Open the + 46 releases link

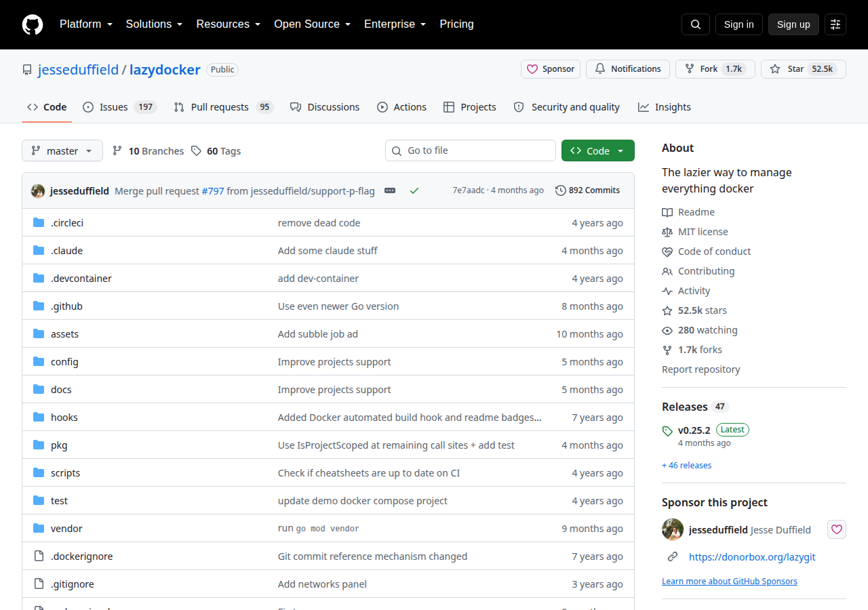pos(687,466)
